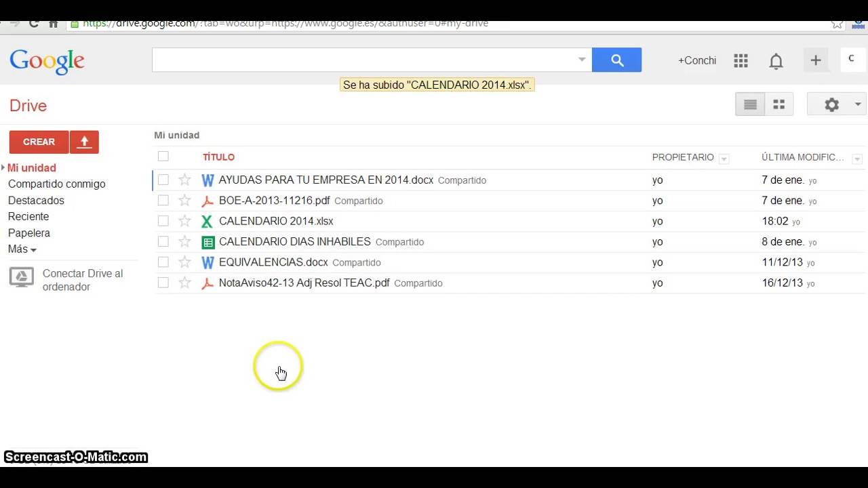Click PDF icon of NotaAviso42-13 file

[x=208, y=283]
